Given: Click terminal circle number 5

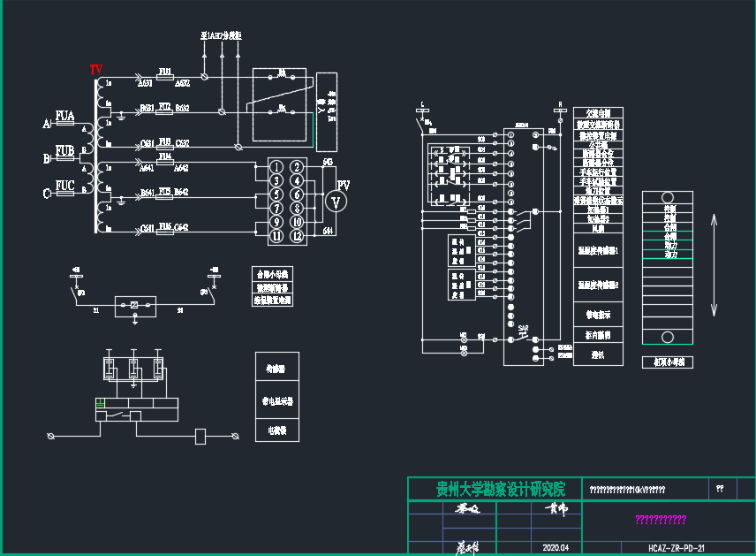Looking at the screenshot, I should tap(276, 194).
